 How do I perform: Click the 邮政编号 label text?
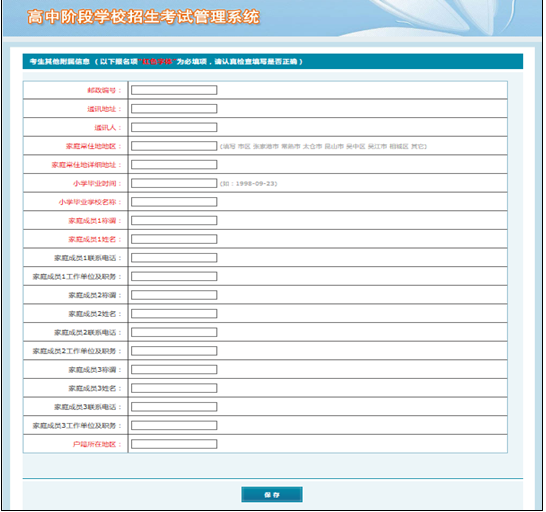pyautogui.click(x=104, y=91)
